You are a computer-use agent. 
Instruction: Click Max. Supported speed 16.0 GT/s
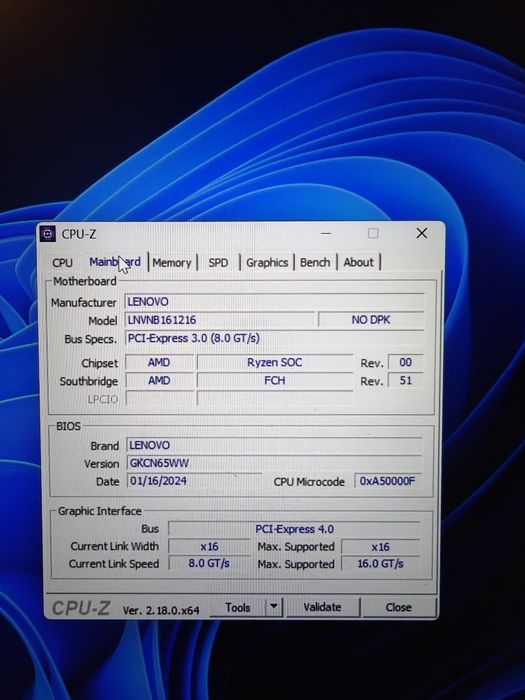pos(380,564)
